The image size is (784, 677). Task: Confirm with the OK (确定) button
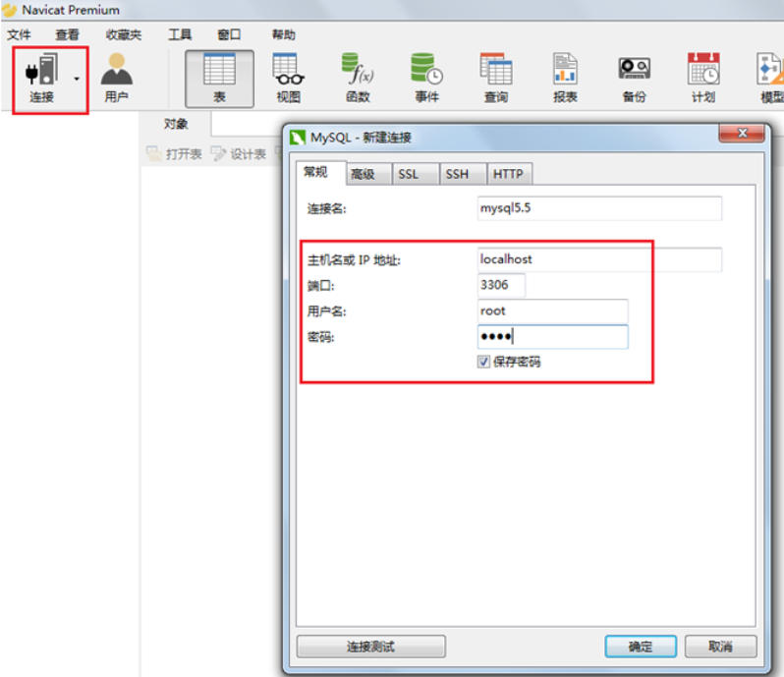[x=641, y=647]
